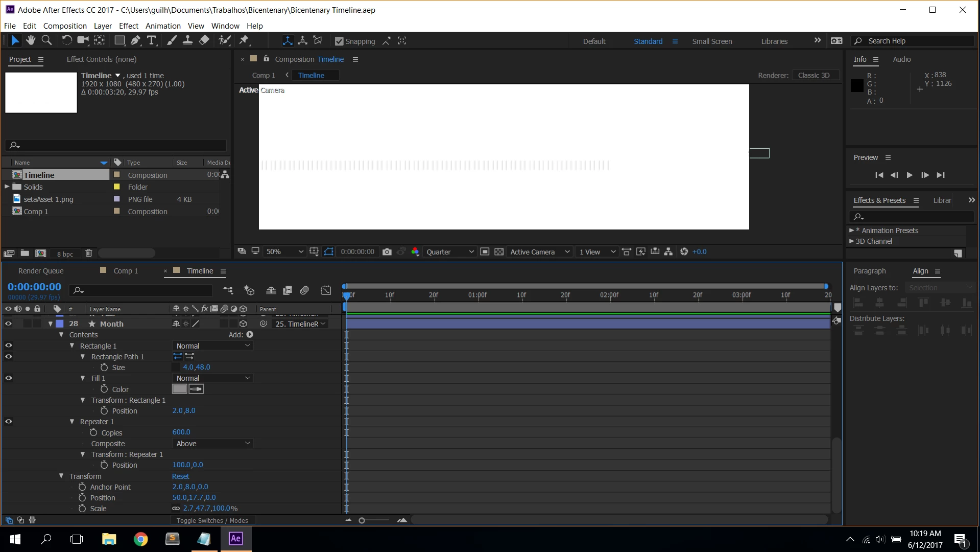Click the delete trash icon in Project panel
This screenshot has width=980, height=552.
tap(88, 253)
